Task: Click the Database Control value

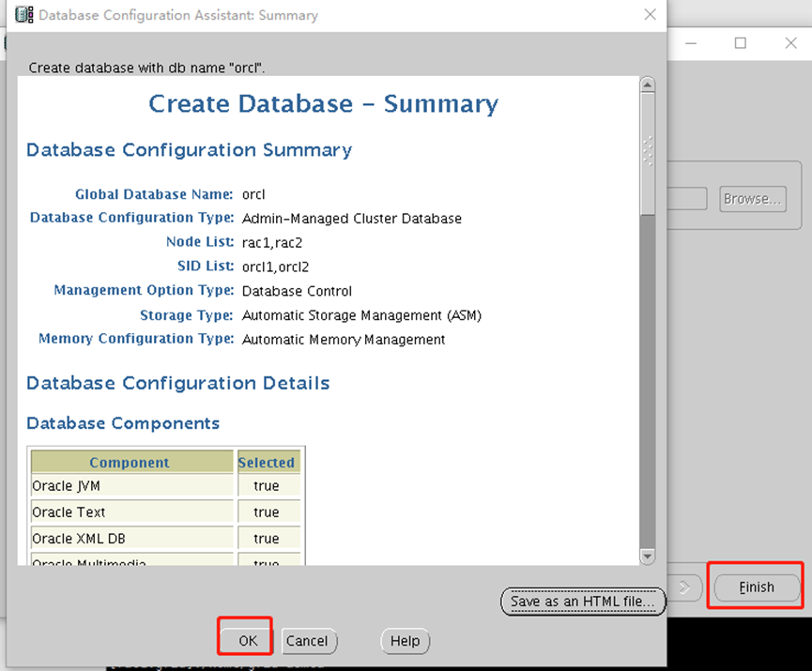Action: pos(297,291)
